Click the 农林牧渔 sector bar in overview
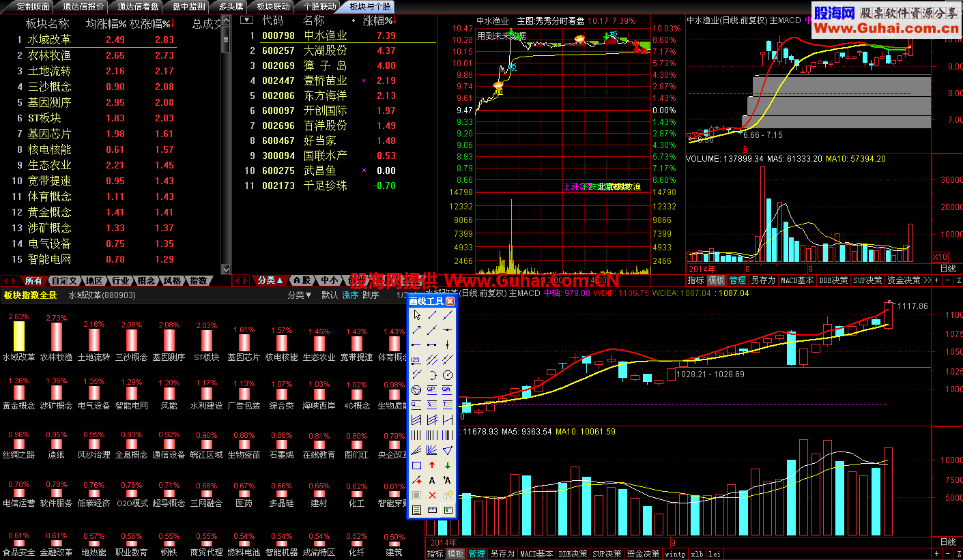 click(x=57, y=336)
